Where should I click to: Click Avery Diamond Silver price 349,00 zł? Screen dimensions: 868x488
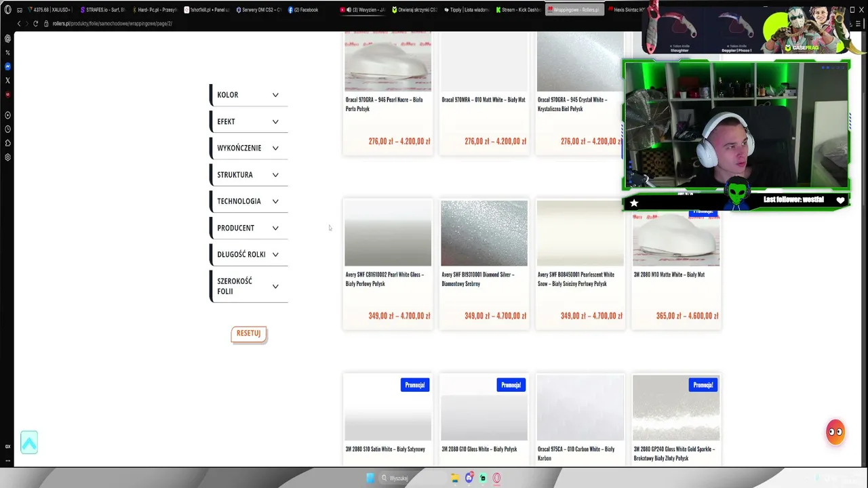coord(495,316)
